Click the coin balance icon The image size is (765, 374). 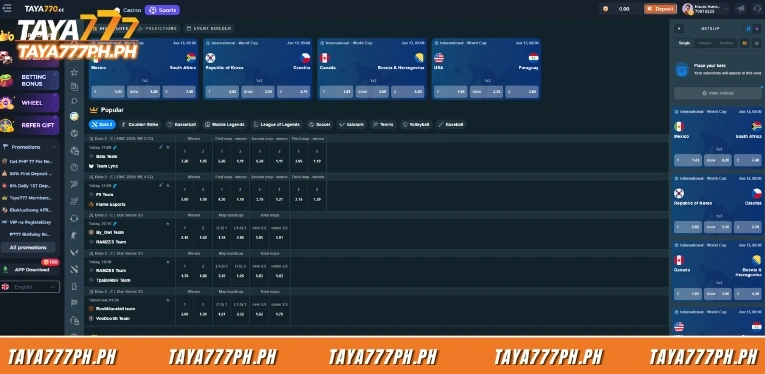click(x=605, y=9)
